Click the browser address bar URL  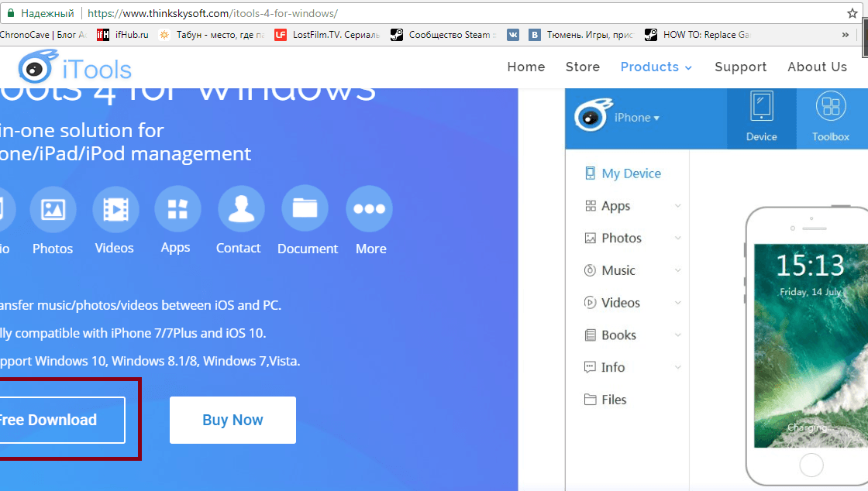(x=212, y=13)
